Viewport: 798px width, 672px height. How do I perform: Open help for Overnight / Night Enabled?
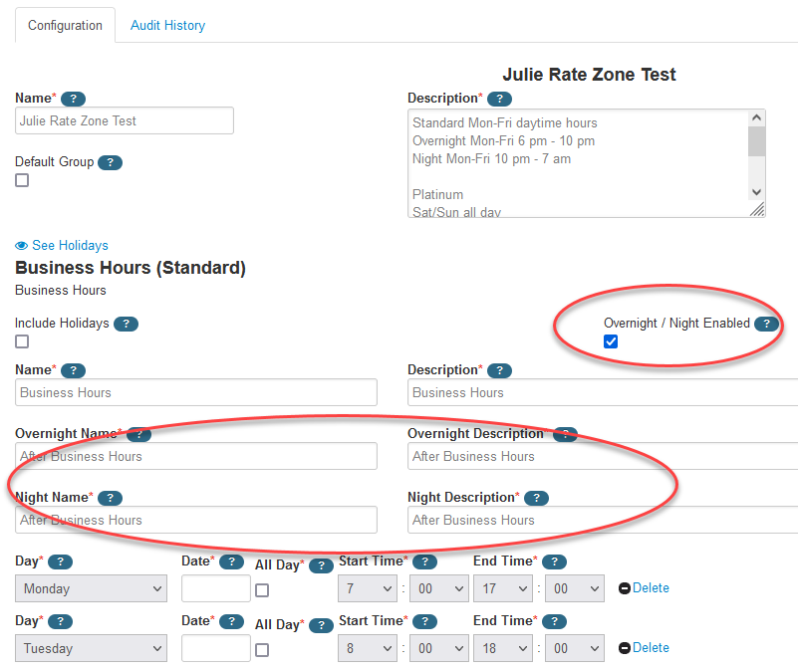(766, 324)
